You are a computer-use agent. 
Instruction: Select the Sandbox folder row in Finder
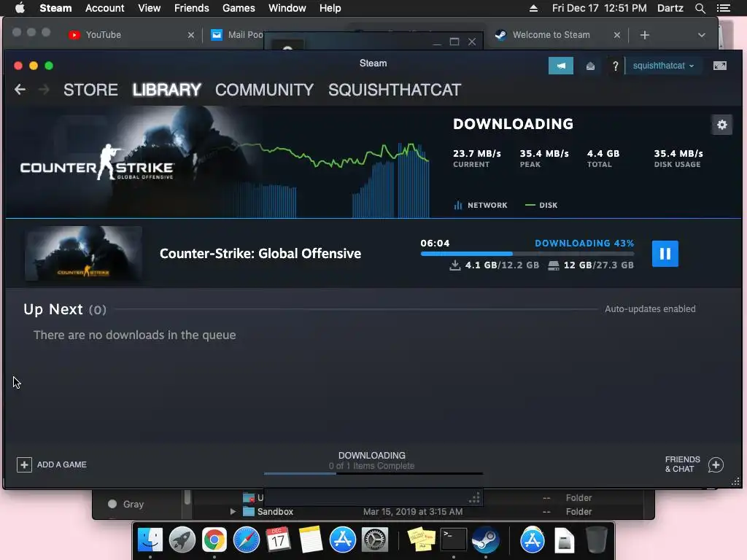419,511
